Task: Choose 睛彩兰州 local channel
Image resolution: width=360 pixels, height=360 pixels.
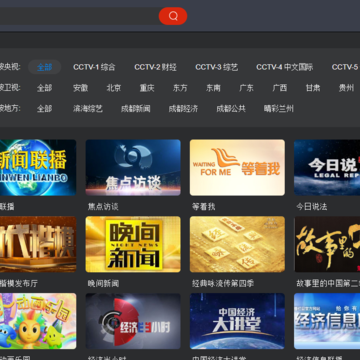Action: point(279,109)
